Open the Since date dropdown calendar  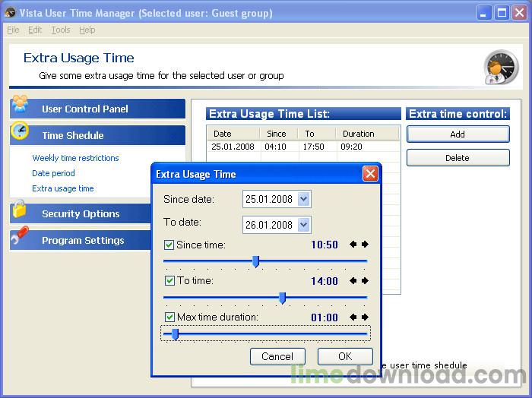[304, 199]
